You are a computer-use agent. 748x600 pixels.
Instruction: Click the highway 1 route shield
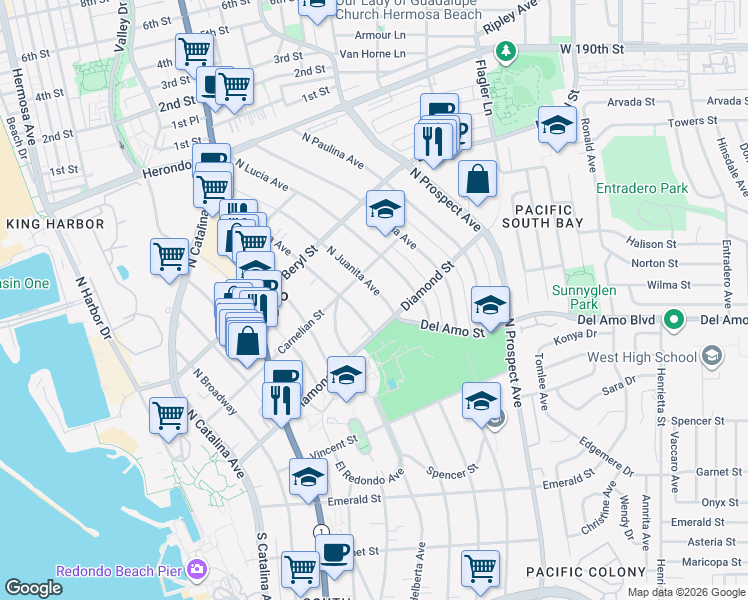(322, 532)
